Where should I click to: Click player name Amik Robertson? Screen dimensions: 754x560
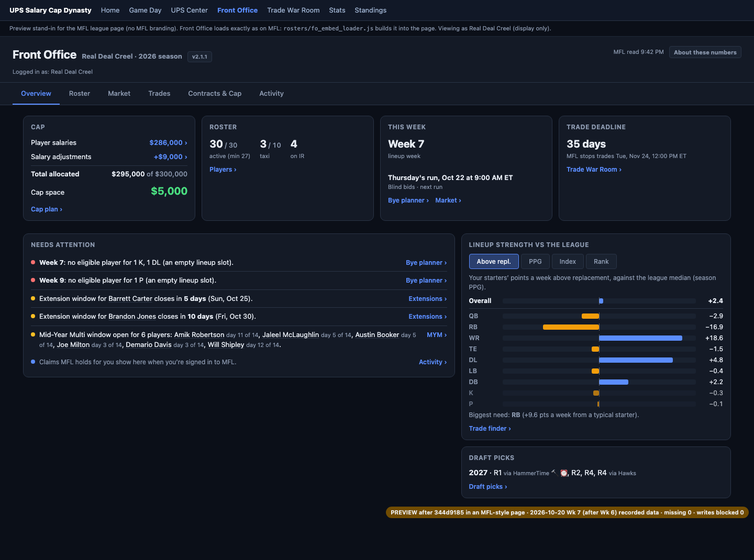[x=199, y=335]
